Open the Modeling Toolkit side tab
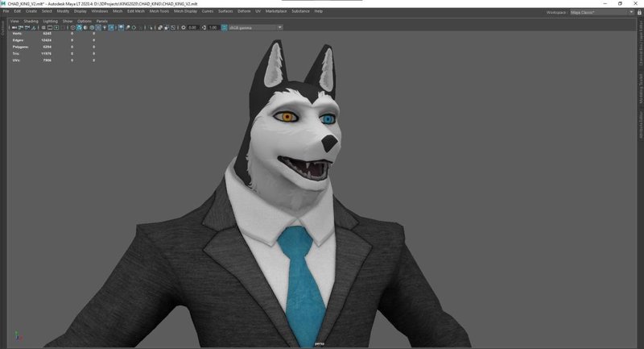This screenshot has width=644, height=349. tap(640, 88)
